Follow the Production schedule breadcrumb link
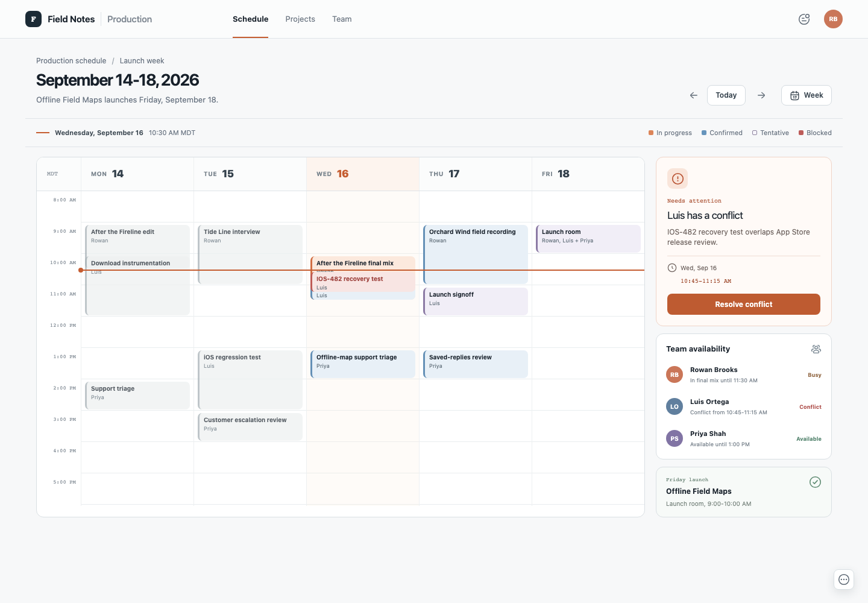This screenshot has height=603, width=868. click(x=71, y=61)
